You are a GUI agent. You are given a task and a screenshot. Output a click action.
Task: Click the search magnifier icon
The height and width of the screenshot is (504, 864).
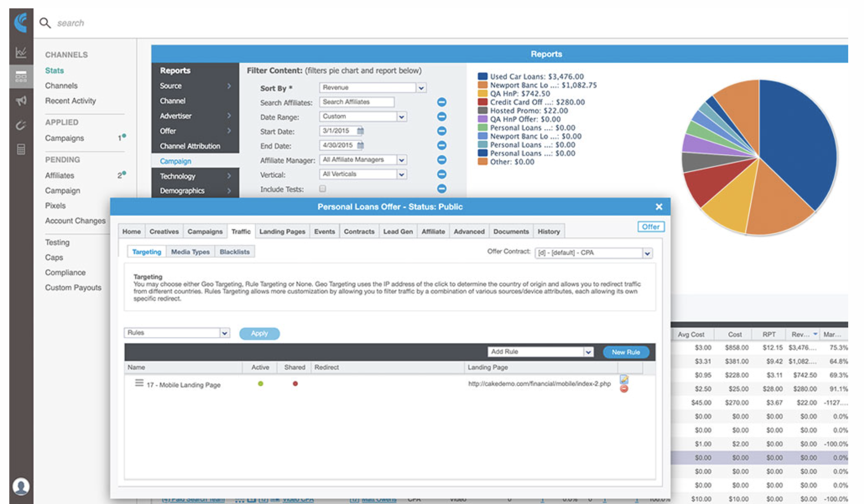[45, 23]
